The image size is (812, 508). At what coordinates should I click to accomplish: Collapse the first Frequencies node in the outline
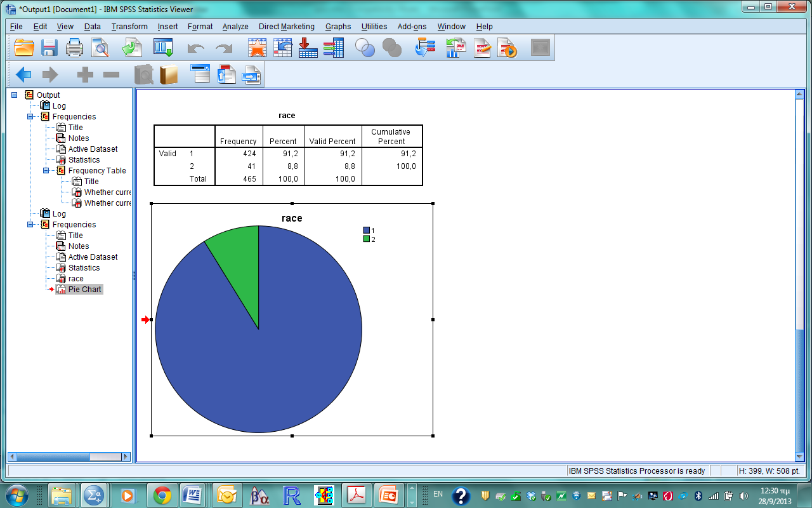click(x=30, y=117)
